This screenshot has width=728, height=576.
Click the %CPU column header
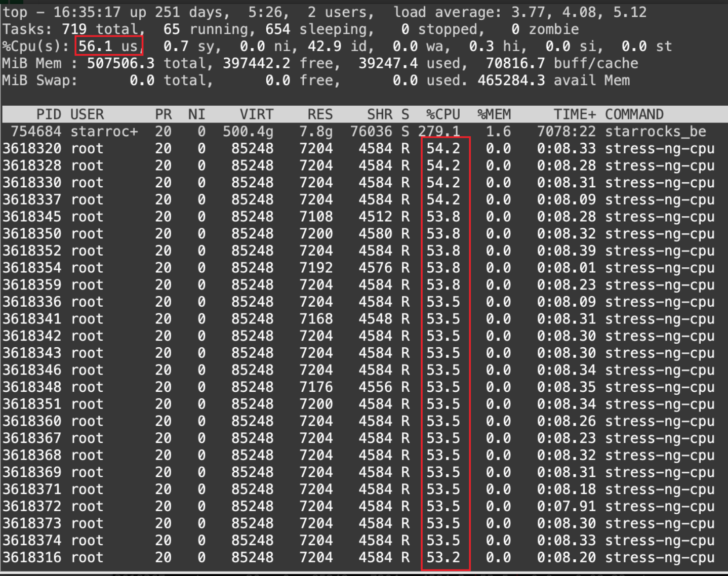442,114
